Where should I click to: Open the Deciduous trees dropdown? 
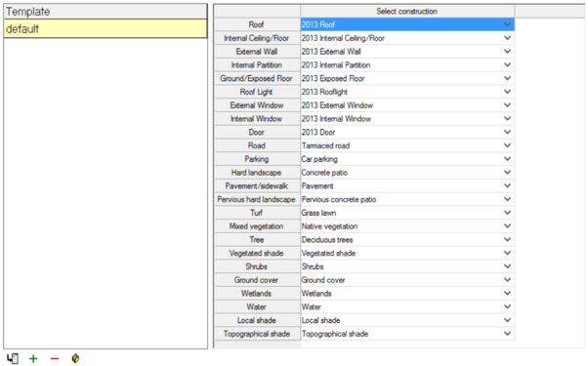pyautogui.click(x=507, y=240)
